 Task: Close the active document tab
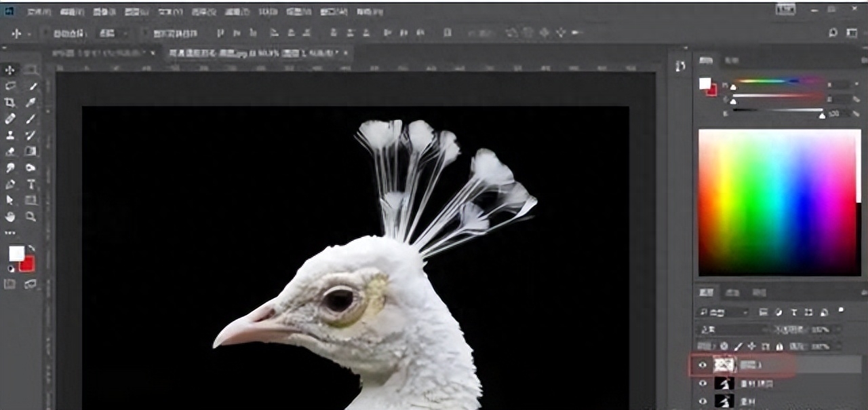[345, 53]
